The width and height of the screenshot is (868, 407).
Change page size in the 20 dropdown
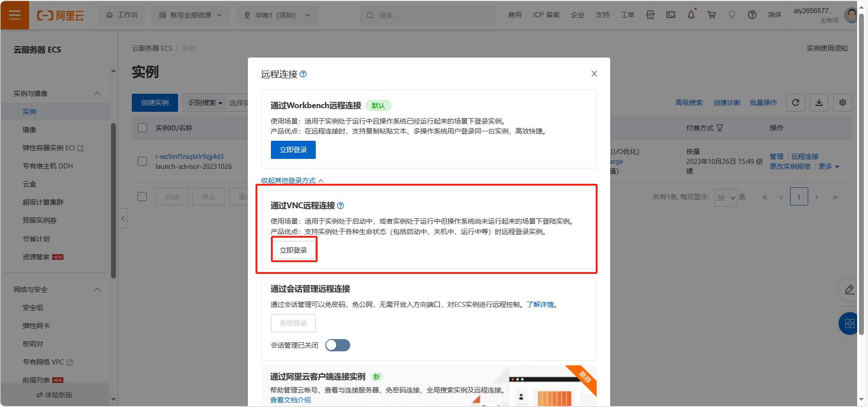tap(726, 198)
